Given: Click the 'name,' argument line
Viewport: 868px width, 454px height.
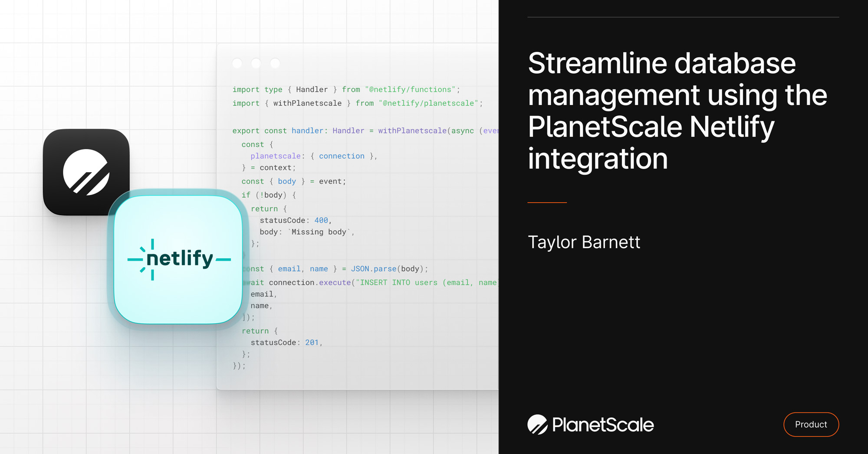Looking at the screenshot, I should (x=261, y=306).
